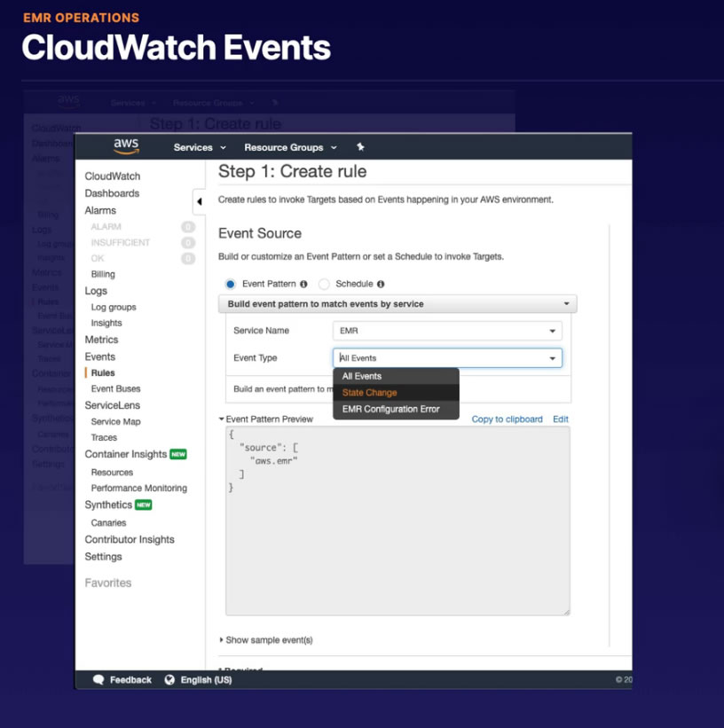724x728 pixels.
Task: Open Canaries in the sidebar
Action: tap(108, 523)
